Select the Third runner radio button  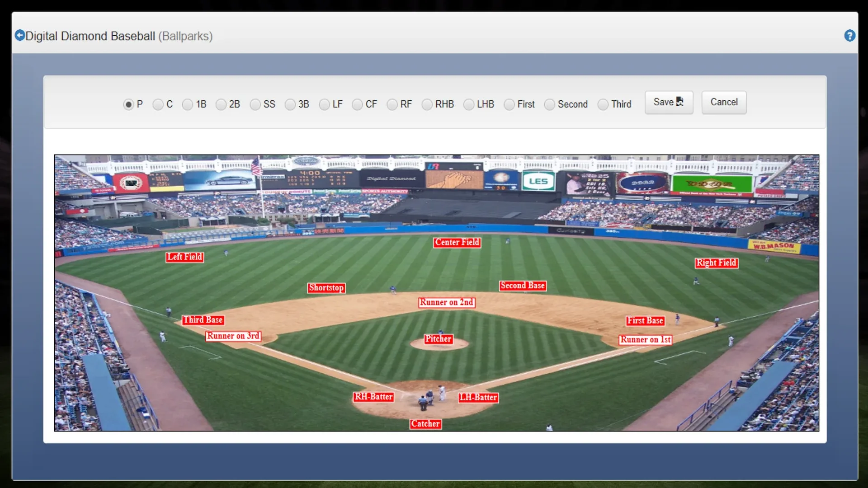pos(603,105)
